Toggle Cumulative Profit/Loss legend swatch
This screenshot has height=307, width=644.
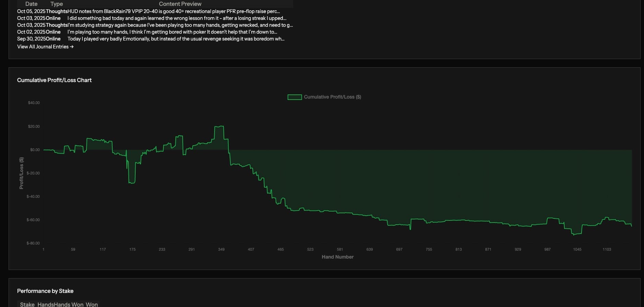[x=295, y=97]
